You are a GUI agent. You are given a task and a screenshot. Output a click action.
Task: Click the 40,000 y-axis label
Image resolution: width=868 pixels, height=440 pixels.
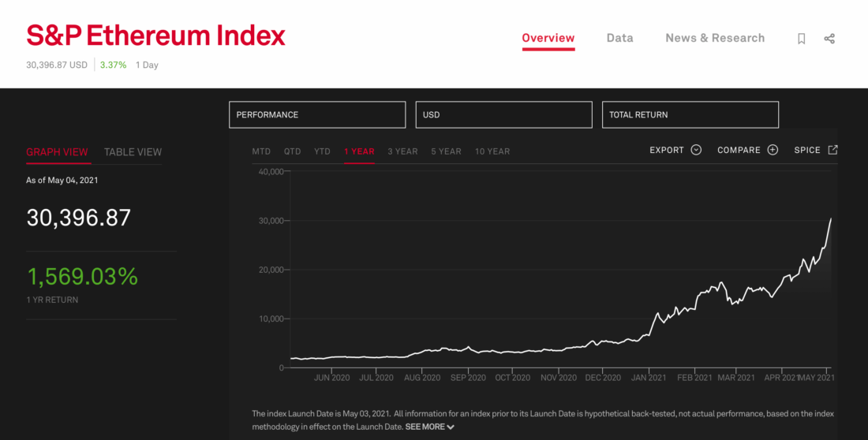click(x=271, y=172)
